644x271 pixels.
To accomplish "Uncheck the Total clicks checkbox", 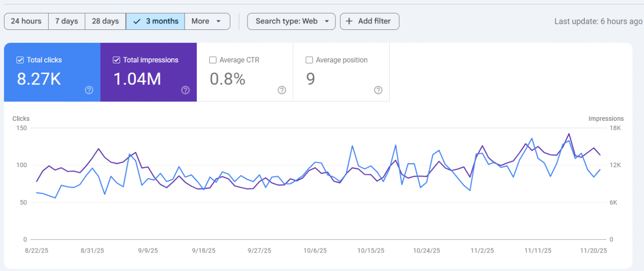I will pyautogui.click(x=20, y=60).
